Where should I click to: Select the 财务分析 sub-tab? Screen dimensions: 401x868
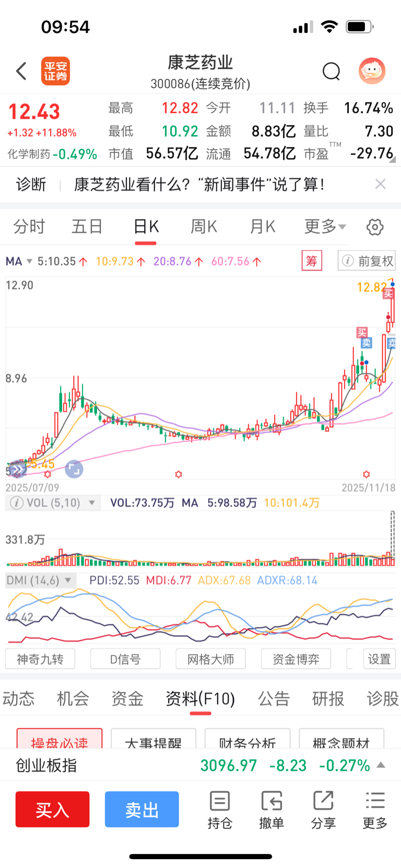[x=247, y=739]
